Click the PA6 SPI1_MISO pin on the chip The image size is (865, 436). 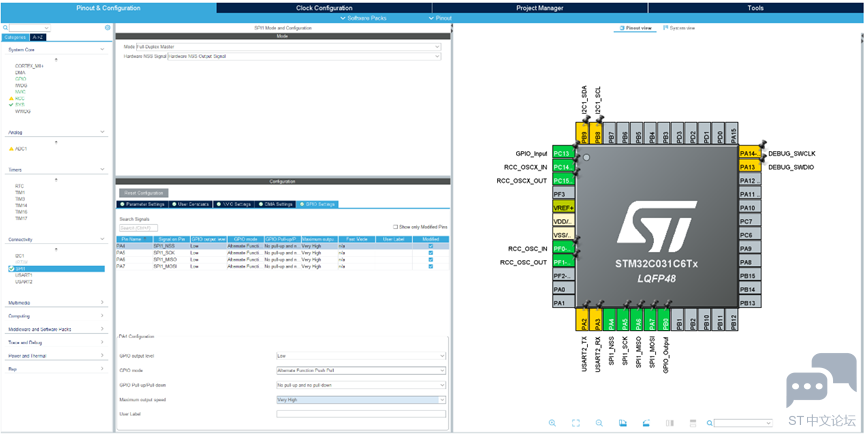pyautogui.click(x=638, y=320)
